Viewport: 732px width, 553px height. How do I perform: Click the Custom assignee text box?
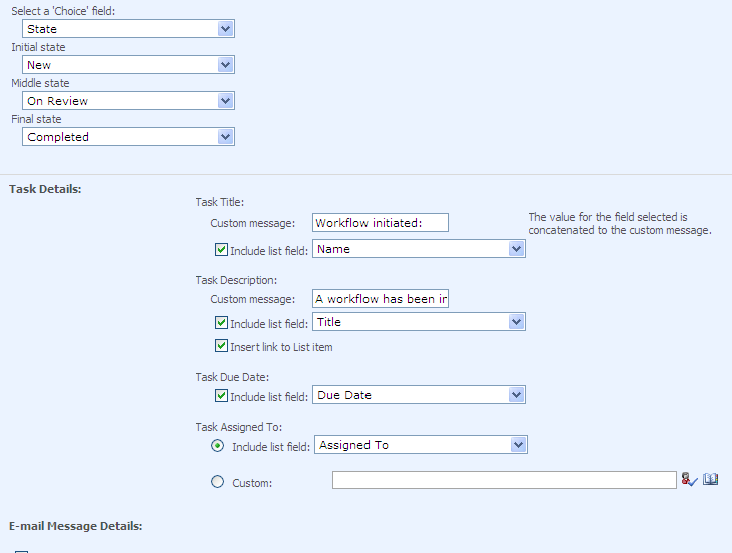click(x=504, y=481)
